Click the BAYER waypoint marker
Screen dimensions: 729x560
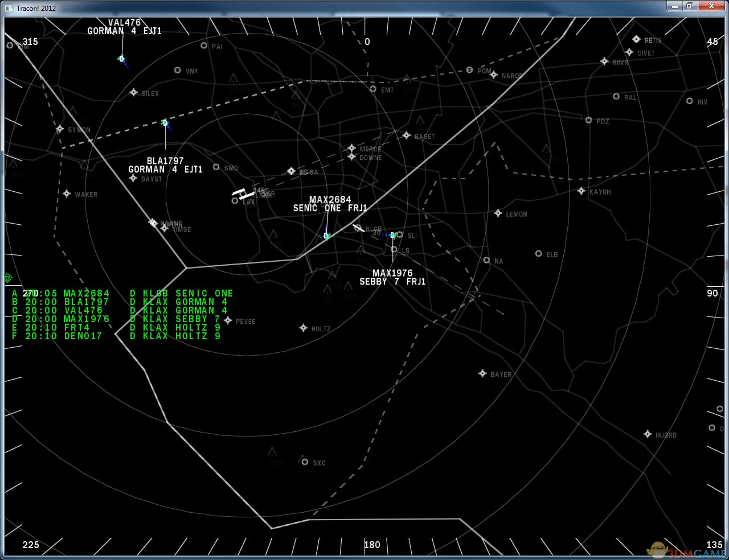point(482,374)
